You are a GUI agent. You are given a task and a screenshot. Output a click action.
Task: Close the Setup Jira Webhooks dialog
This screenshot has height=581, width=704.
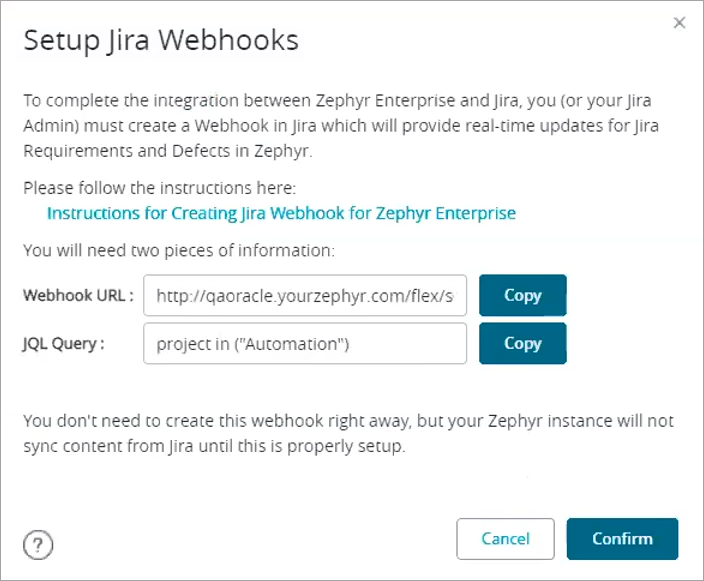[x=679, y=23]
